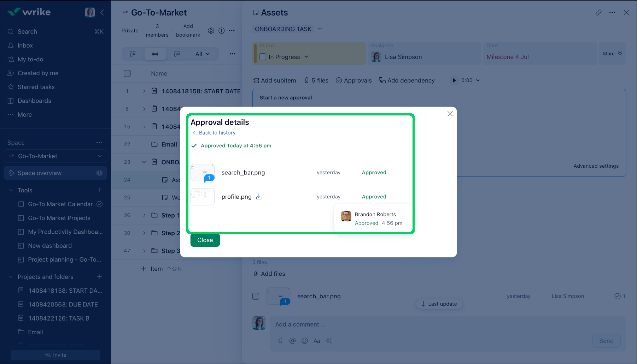Click the Back to history link
The height and width of the screenshot is (364, 637).
(217, 133)
